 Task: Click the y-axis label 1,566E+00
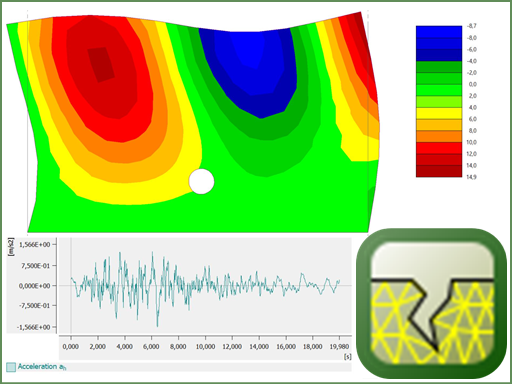(x=35, y=245)
